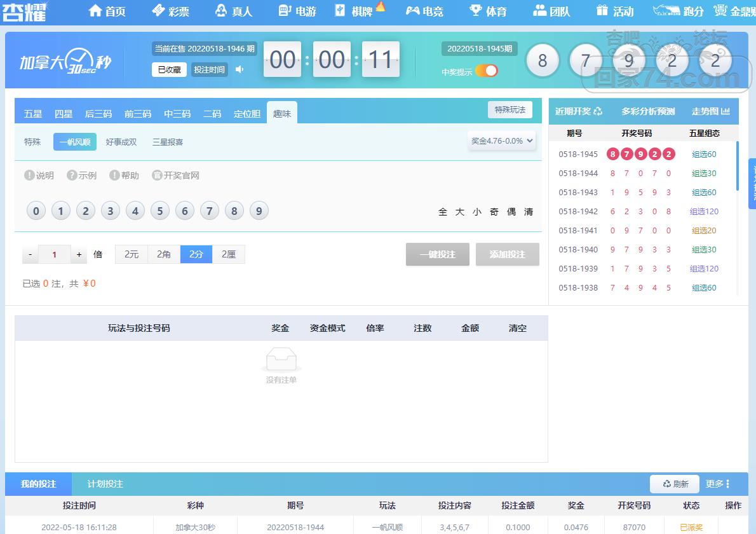Open the 开奖官网 official site icon
This screenshot has height=534, width=756.
pos(157,175)
